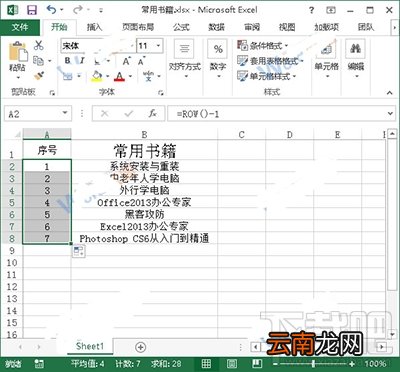
Task: Click the Name Box showing A2
Action: tap(38, 114)
